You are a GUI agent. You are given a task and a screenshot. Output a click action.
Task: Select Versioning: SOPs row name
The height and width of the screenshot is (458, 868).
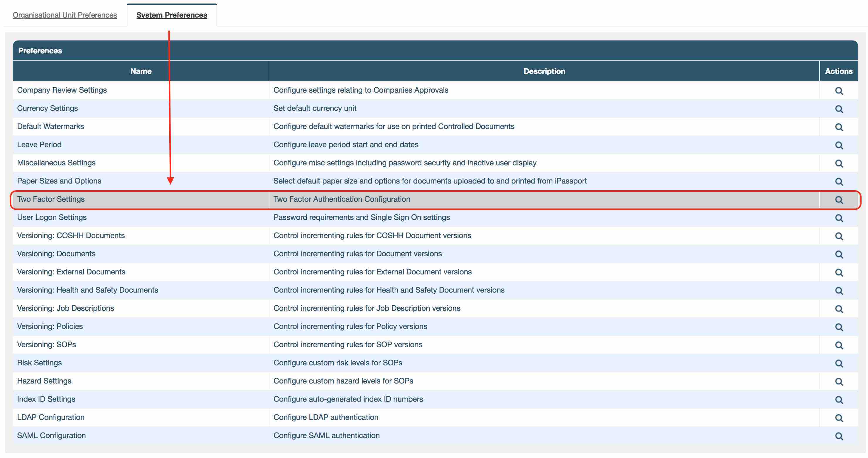click(x=46, y=345)
